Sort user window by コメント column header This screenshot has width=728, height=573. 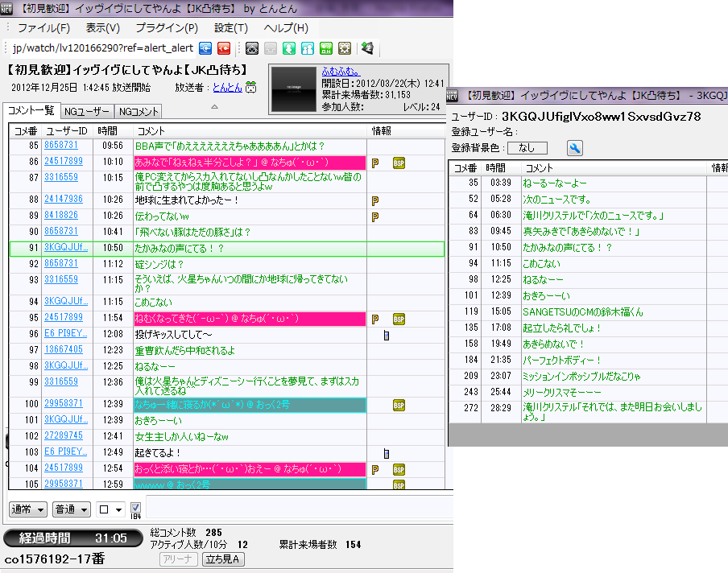click(614, 168)
